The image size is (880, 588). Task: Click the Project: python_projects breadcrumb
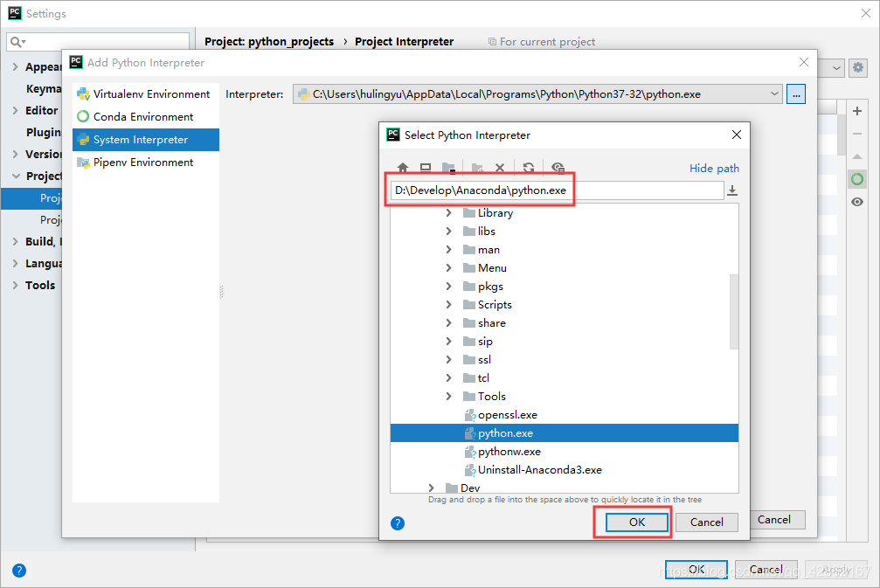[269, 42]
